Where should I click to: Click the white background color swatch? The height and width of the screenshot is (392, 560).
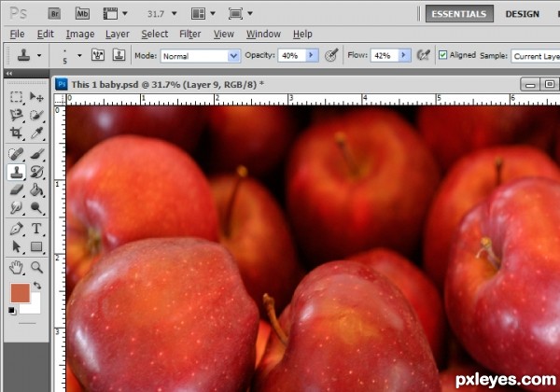[35, 308]
